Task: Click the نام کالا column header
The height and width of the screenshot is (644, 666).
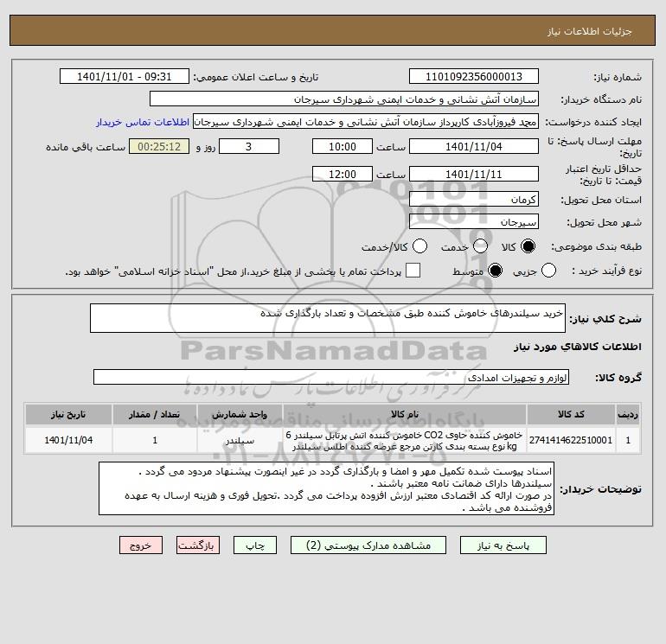Action: pyautogui.click(x=405, y=414)
